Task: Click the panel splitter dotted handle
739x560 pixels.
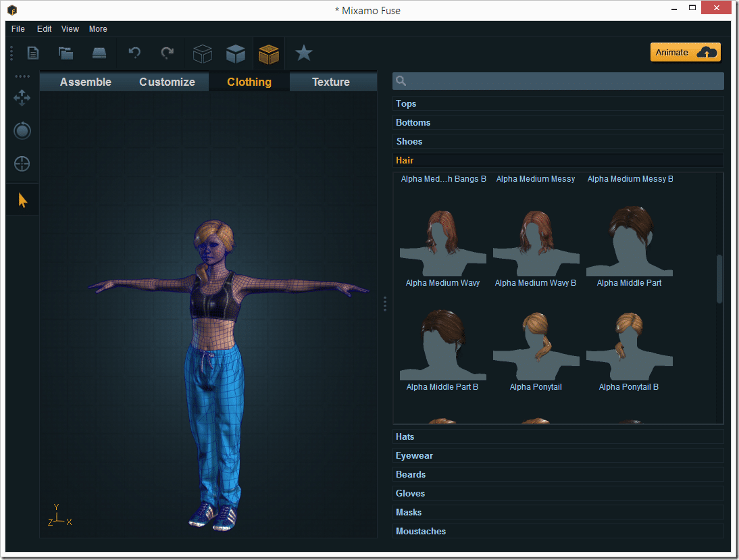Action: pyautogui.click(x=385, y=304)
